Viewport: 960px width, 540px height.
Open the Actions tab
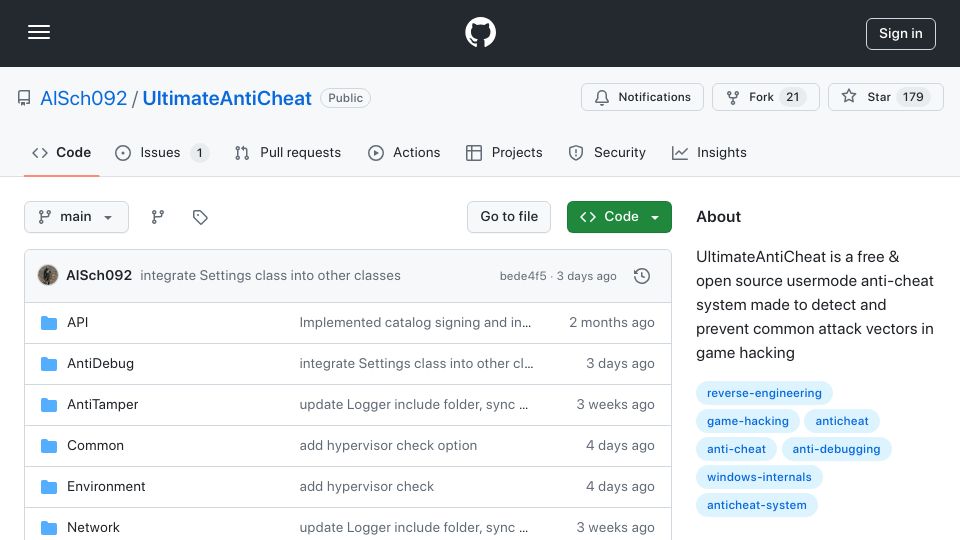pyautogui.click(x=403, y=152)
